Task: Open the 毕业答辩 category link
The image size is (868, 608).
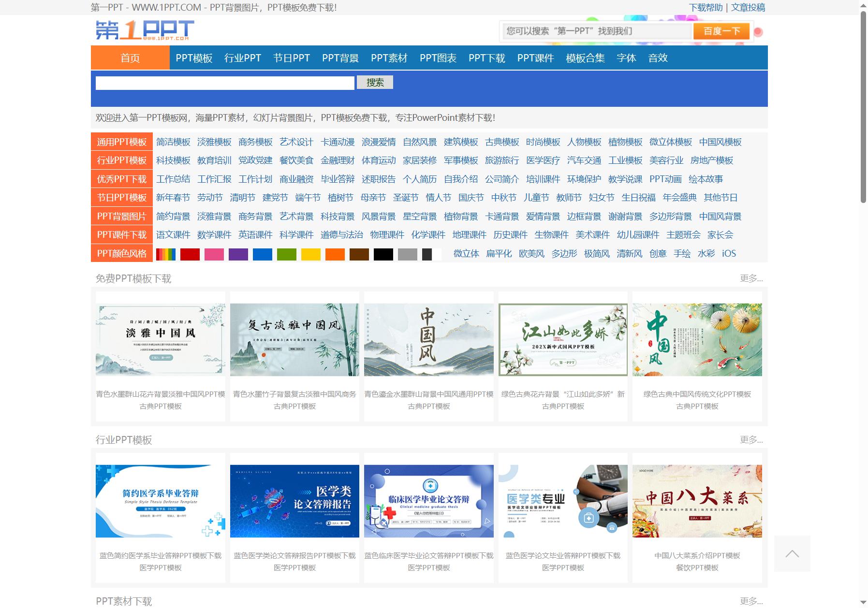Action: click(338, 179)
